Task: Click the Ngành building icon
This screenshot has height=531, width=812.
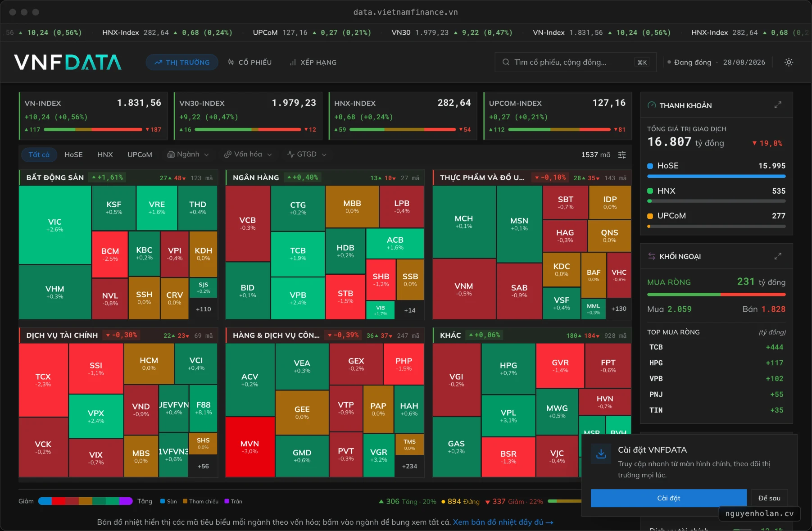Action: point(171,154)
